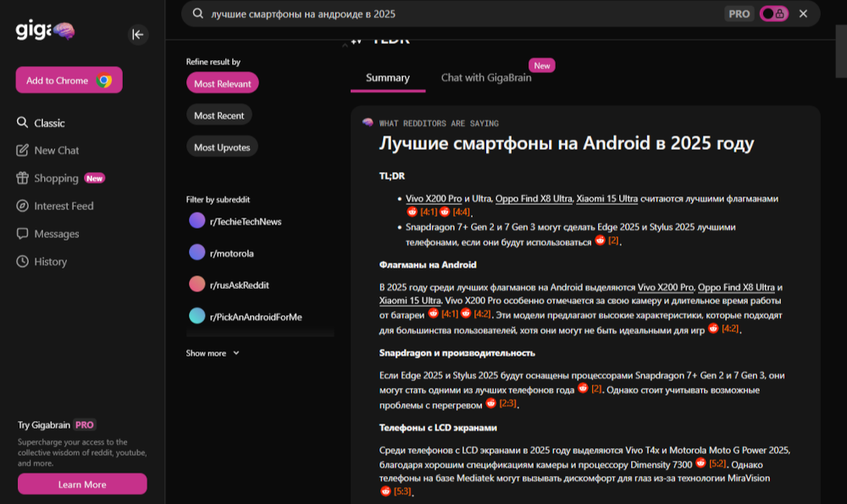The height and width of the screenshot is (504, 847).
Task: Open Vivo X200 Pro link in Флагманы paragraph
Action: click(x=666, y=287)
